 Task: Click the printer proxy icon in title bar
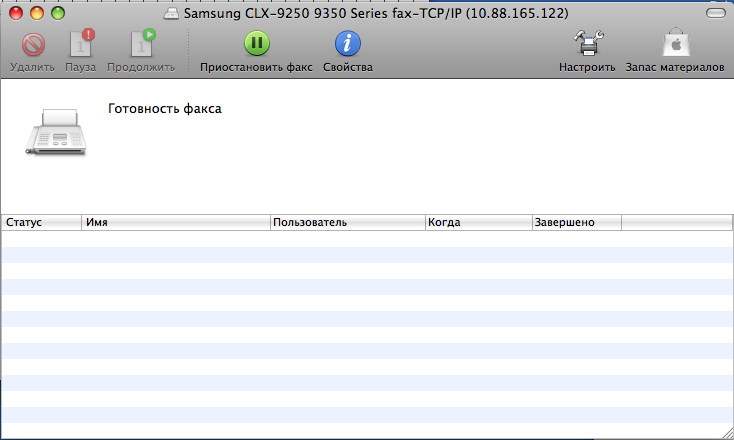[171, 14]
